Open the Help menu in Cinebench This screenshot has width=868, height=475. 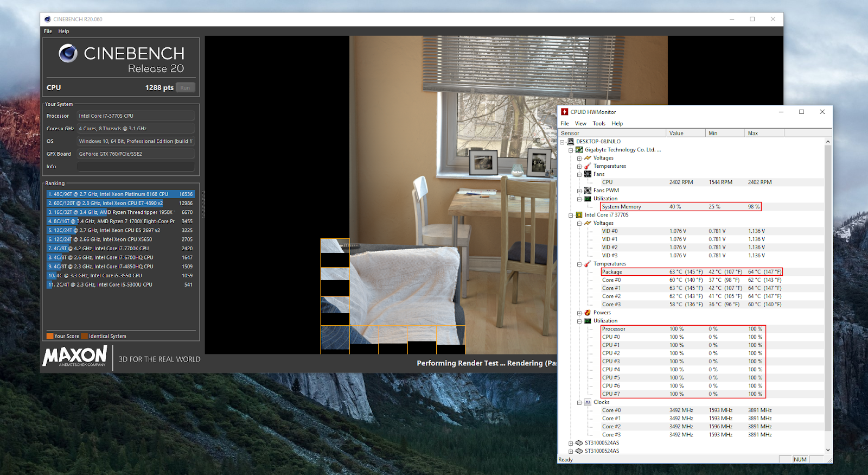click(x=63, y=31)
